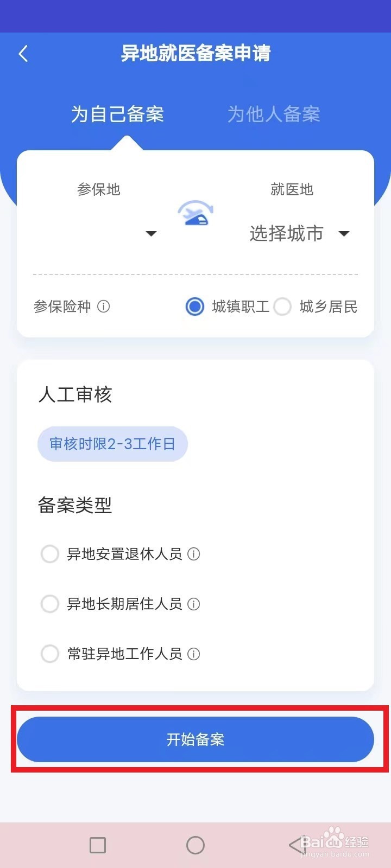391x868 pixels.
Task: Choose 常驻异地工作人员 radio option
Action: pos(50,654)
